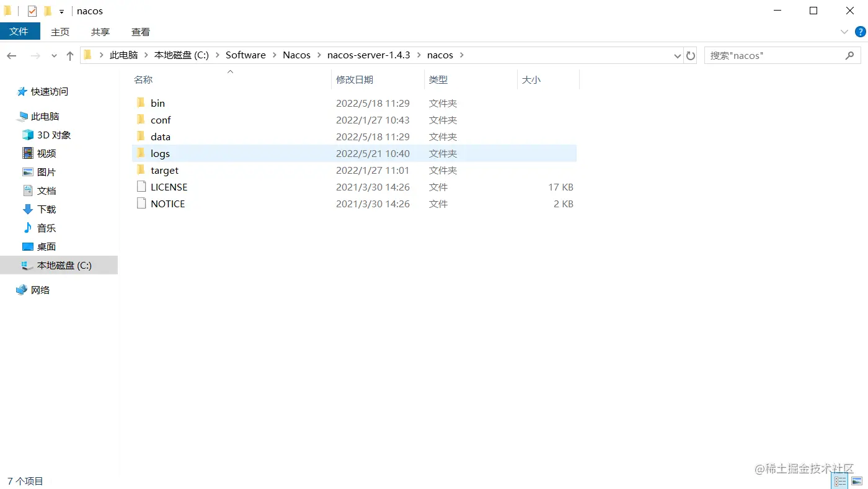Switch to details view layout icon

coord(840,481)
